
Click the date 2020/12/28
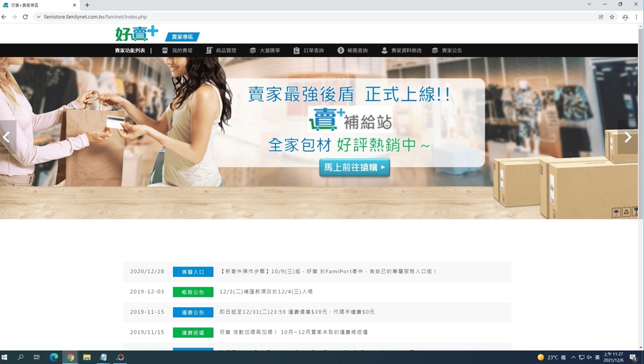click(147, 271)
